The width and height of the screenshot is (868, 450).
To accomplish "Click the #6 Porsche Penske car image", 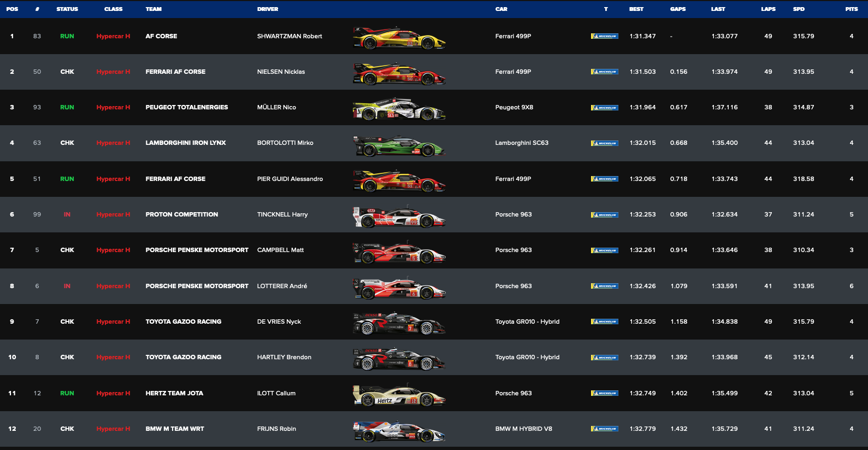I will 399,288.
